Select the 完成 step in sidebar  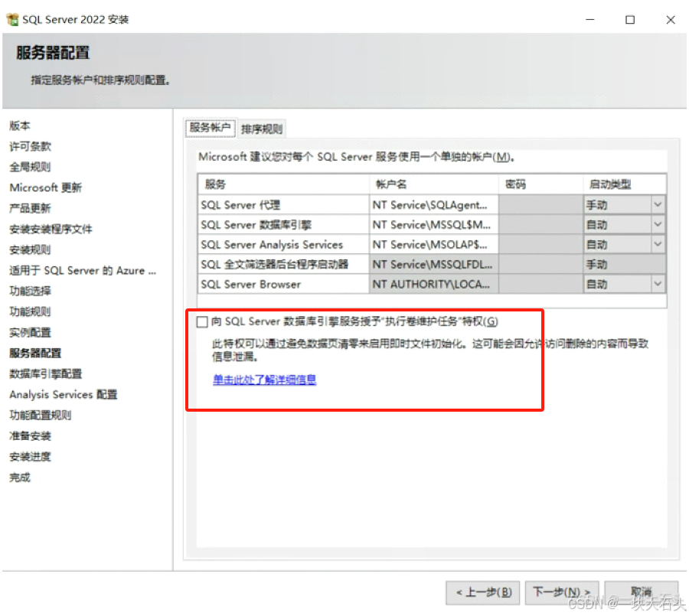coord(20,477)
